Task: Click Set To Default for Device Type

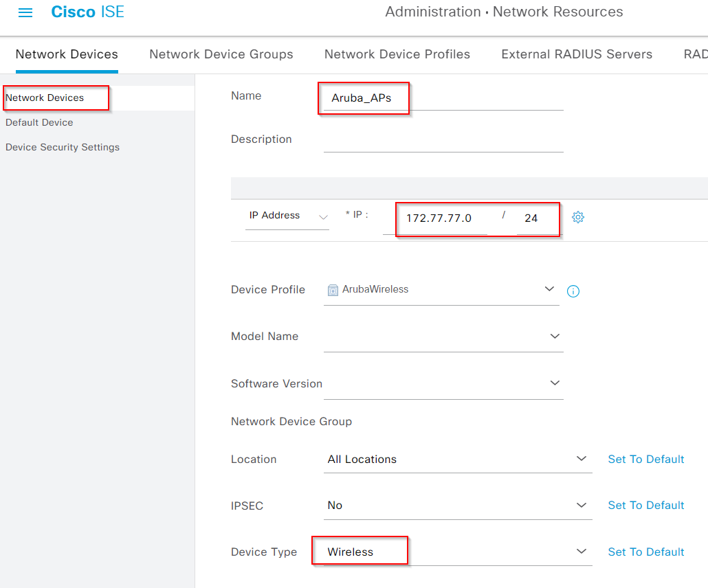Action: pyautogui.click(x=645, y=552)
